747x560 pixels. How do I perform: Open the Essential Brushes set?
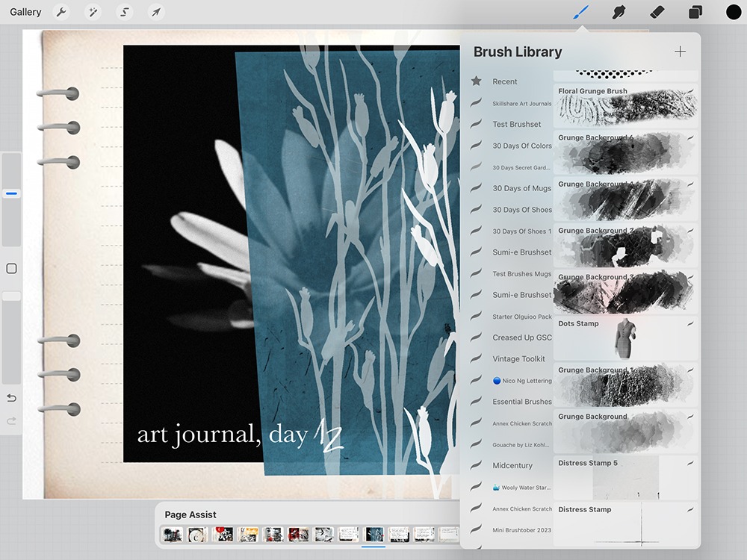point(522,402)
